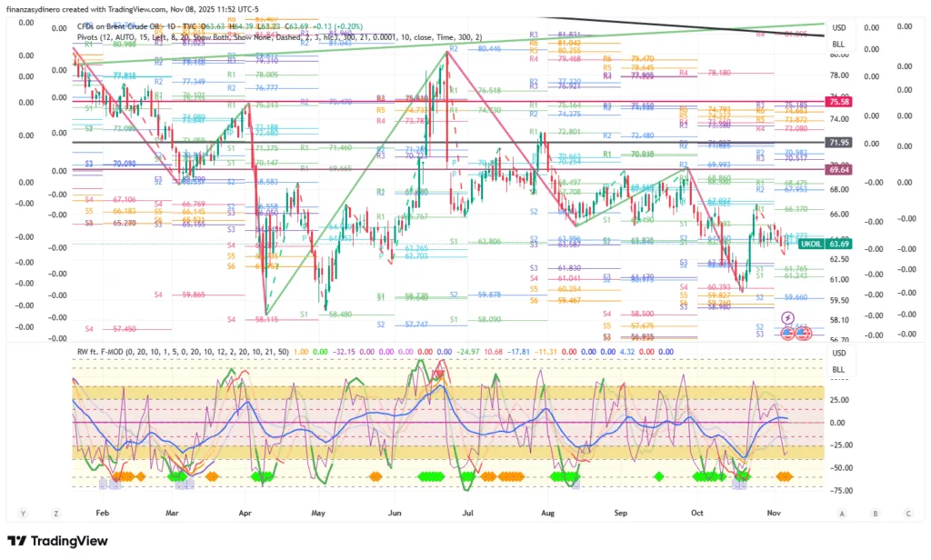Click the A auto-scale button
The height and width of the screenshot is (560, 931).
(843, 514)
